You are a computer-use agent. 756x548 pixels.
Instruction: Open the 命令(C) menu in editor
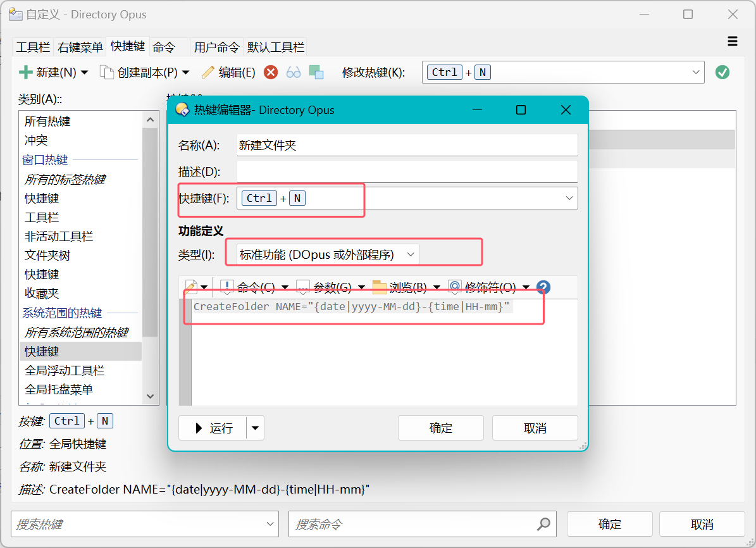[254, 287]
